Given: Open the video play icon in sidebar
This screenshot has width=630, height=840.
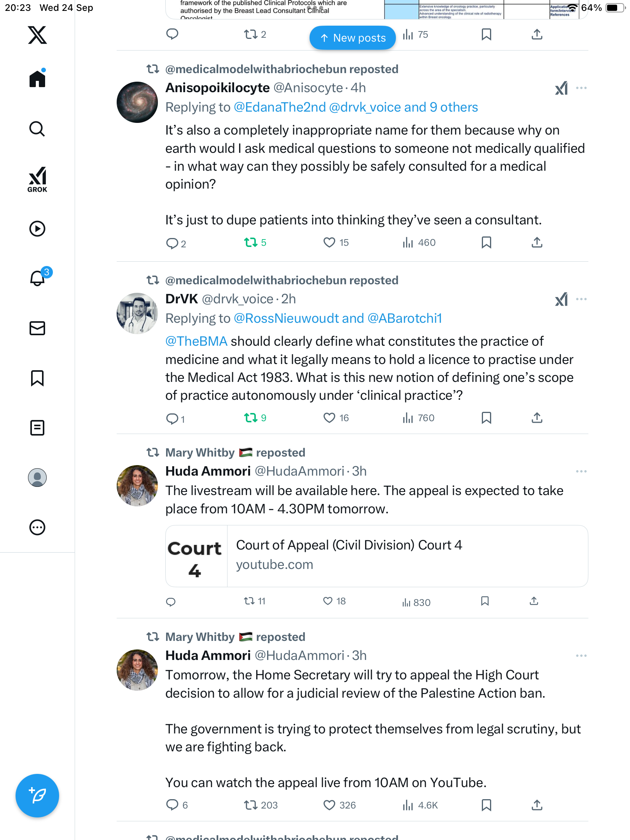Looking at the screenshot, I should click(x=37, y=229).
